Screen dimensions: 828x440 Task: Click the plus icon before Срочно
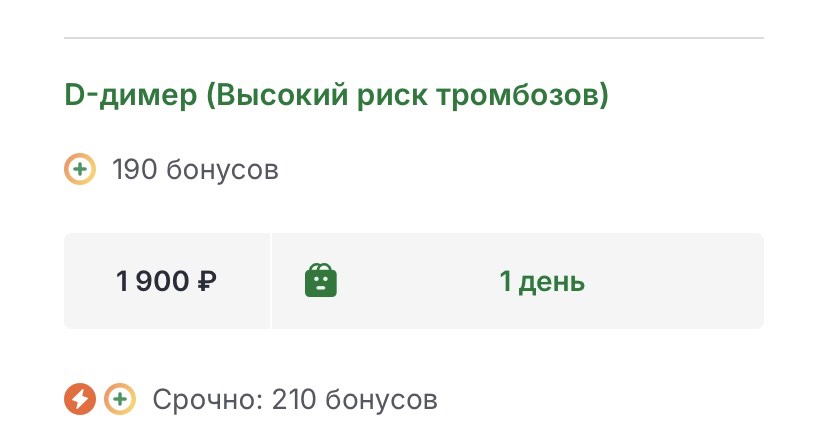(x=119, y=400)
